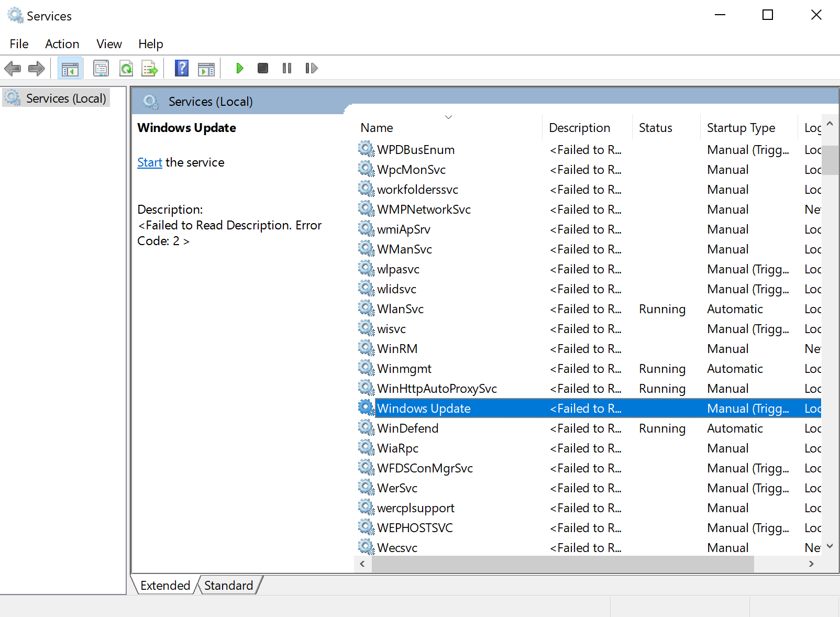Click the gear icon beside WerSvc
This screenshot has height=617, width=840.
click(x=366, y=487)
